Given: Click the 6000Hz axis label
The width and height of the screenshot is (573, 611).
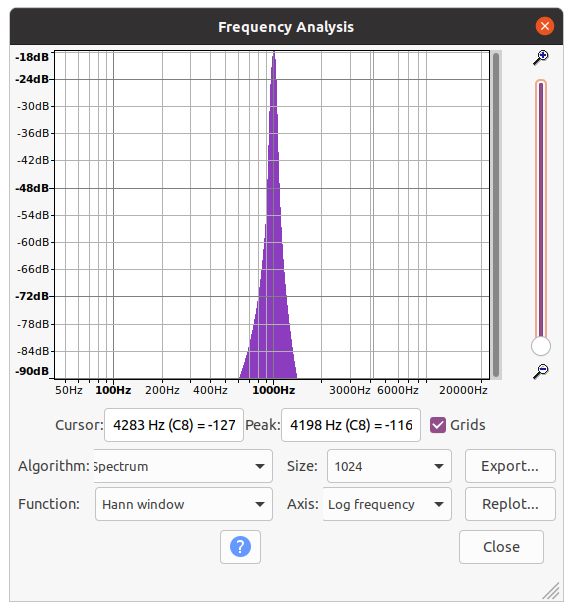Looking at the screenshot, I should coord(398,390).
